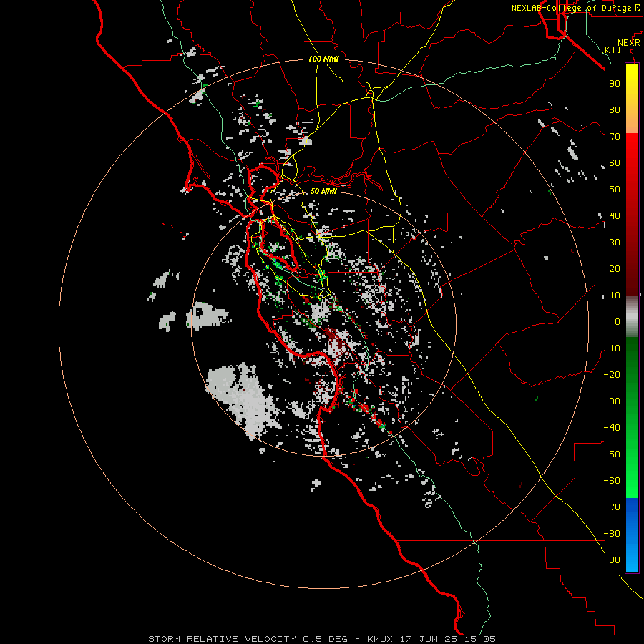Viewport: 644px width, 644px height.
Task: Click the [KT] units label above legend
Action: (611, 49)
